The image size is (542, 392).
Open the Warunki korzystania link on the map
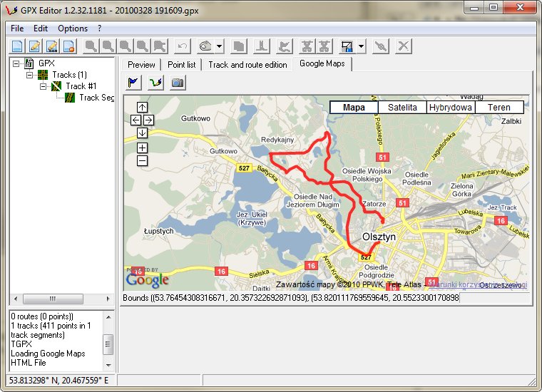pos(479,284)
